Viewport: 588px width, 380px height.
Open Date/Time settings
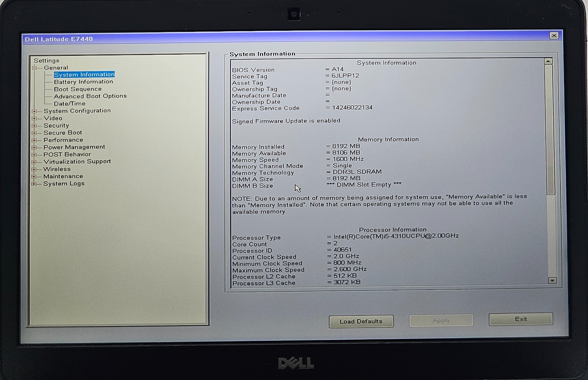(69, 104)
